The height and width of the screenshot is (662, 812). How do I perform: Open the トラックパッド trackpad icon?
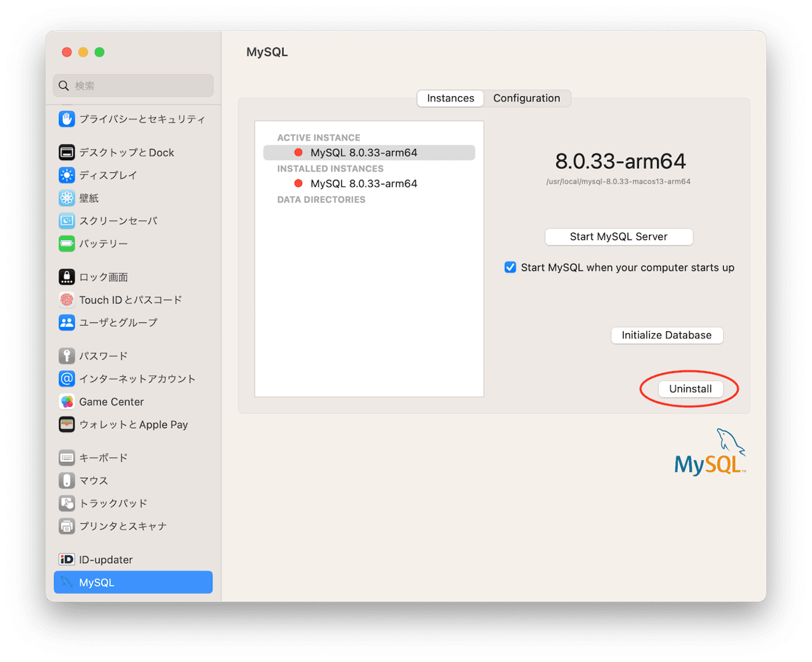click(67, 503)
